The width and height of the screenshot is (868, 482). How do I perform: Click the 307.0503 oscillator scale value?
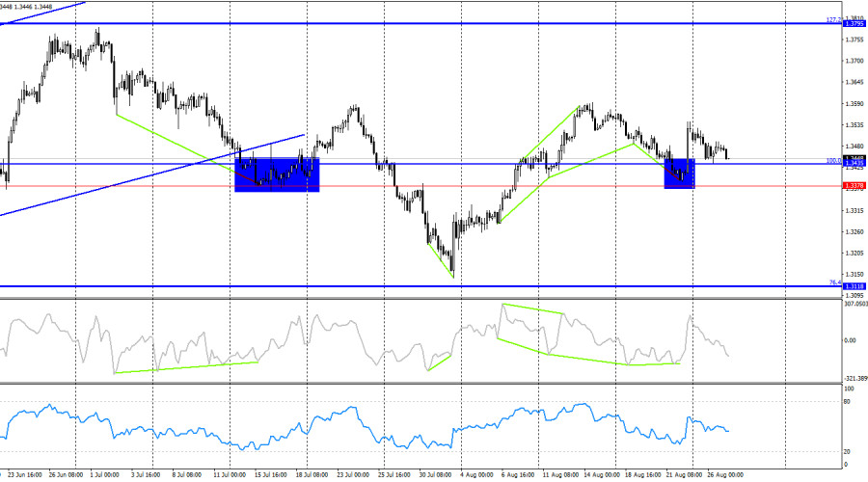[x=855, y=304]
